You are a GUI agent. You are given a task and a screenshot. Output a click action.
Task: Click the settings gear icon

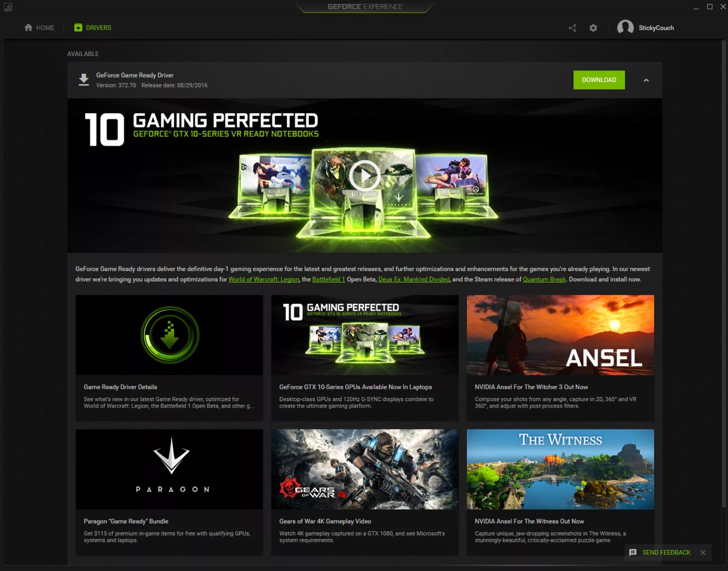click(x=593, y=28)
